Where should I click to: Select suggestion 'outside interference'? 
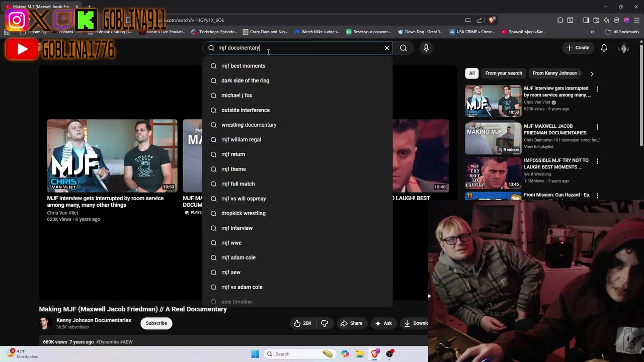(x=297, y=110)
